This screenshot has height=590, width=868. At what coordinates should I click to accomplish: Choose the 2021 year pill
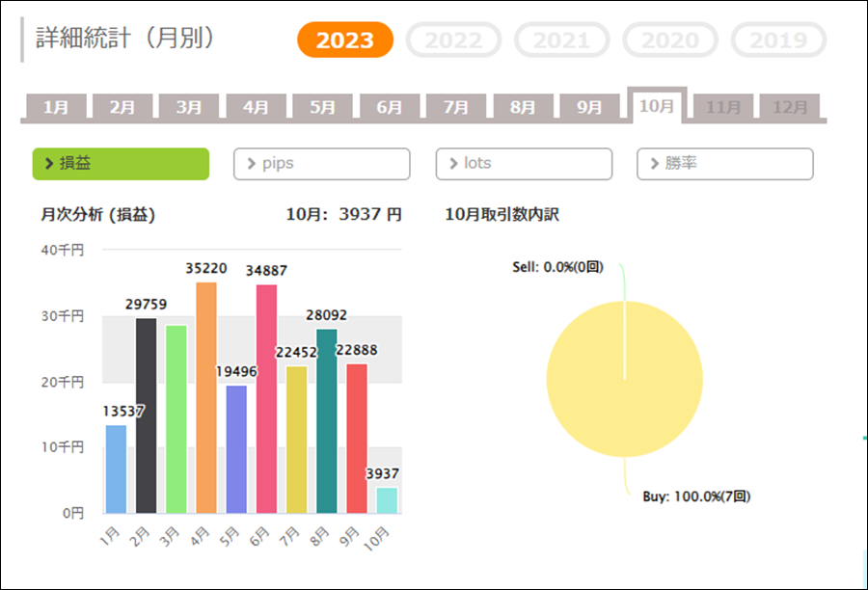[561, 40]
